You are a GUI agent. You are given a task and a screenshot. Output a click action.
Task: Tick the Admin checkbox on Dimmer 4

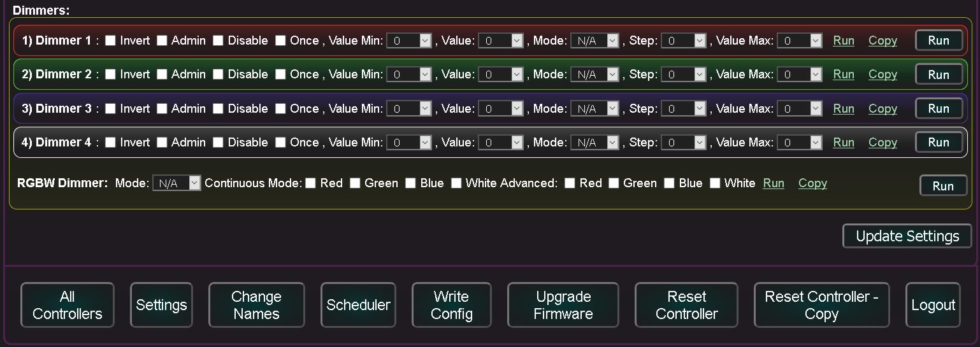click(162, 143)
